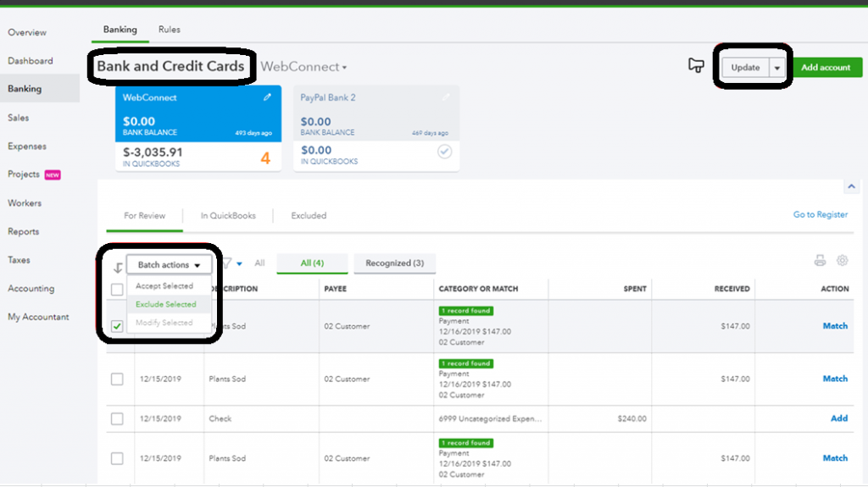The width and height of the screenshot is (868, 487).
Task: Open the WebConnect account selector dropdown
Action: tap(303, 67)
